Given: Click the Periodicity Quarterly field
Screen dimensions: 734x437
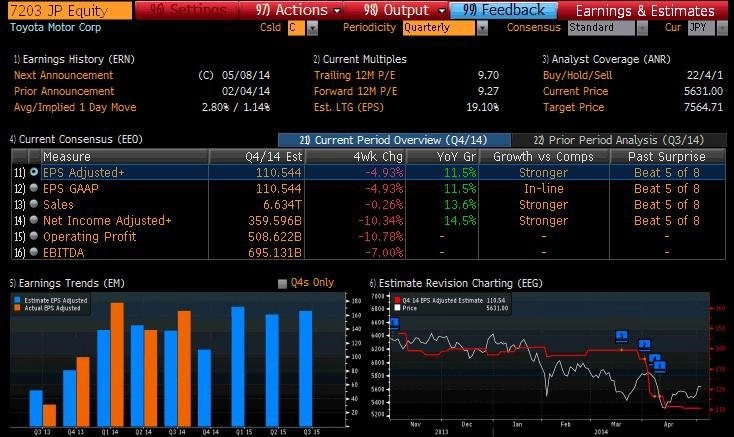Looking at the screenshot, I should (439, 28).
